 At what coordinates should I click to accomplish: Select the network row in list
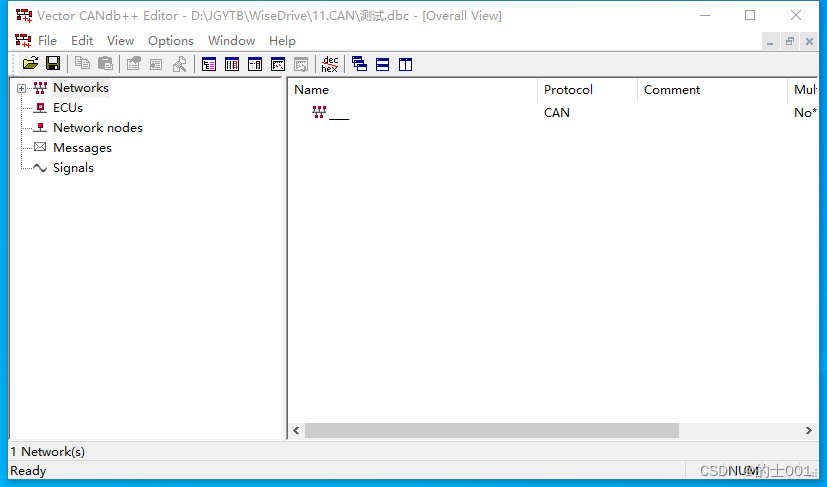pyautogui.click(x=553, y=112)
